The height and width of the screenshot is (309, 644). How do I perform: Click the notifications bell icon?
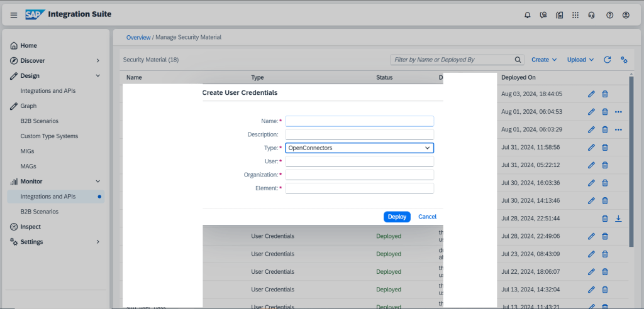[x=527, y=15]
